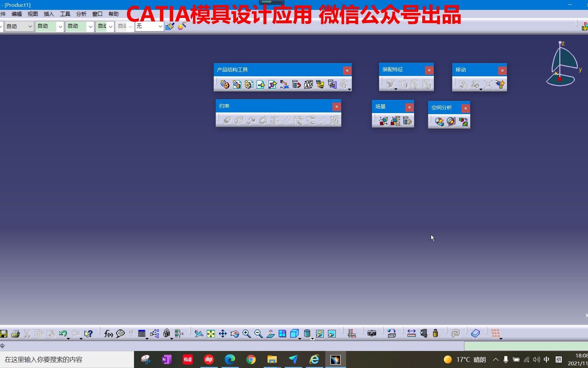Image resolution: width=588 pixels, height=368 pixels.
Task: Click the Zoom Out magnifier icon
Action: coord(258,334)
